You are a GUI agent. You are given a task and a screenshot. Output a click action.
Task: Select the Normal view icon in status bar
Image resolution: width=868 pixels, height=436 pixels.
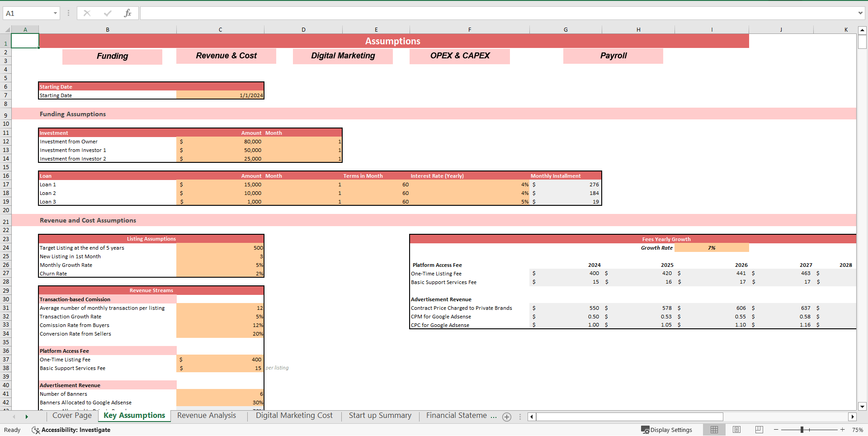coord(714,430)
